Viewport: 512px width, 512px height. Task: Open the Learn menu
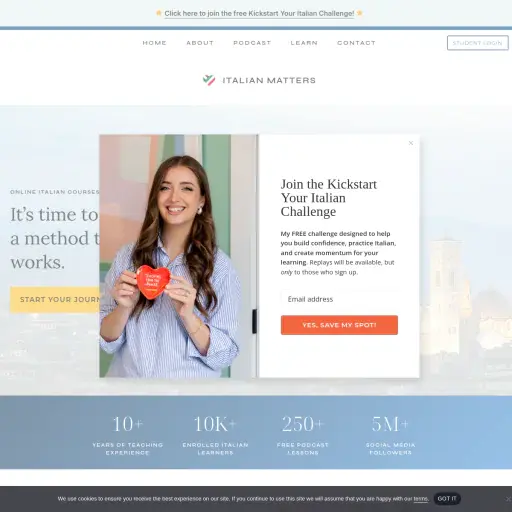[x=304, y=43]
